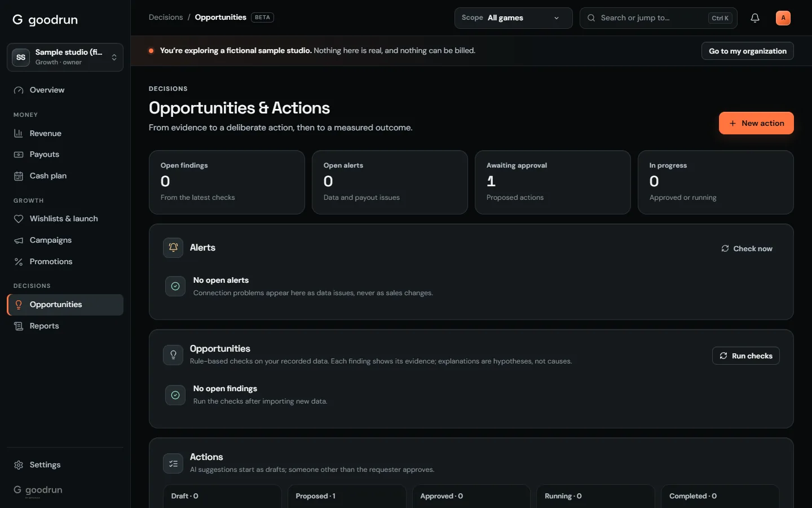Click the Revenue chart icon in sidebar
Screen dimensions: 812x508
[19, 133]
